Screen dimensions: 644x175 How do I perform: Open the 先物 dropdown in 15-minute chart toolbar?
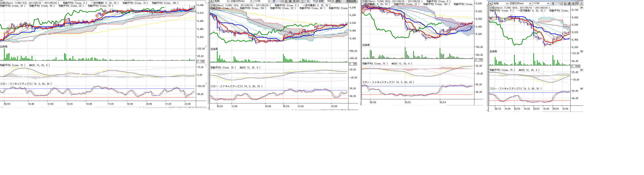(x=228, y=1)
